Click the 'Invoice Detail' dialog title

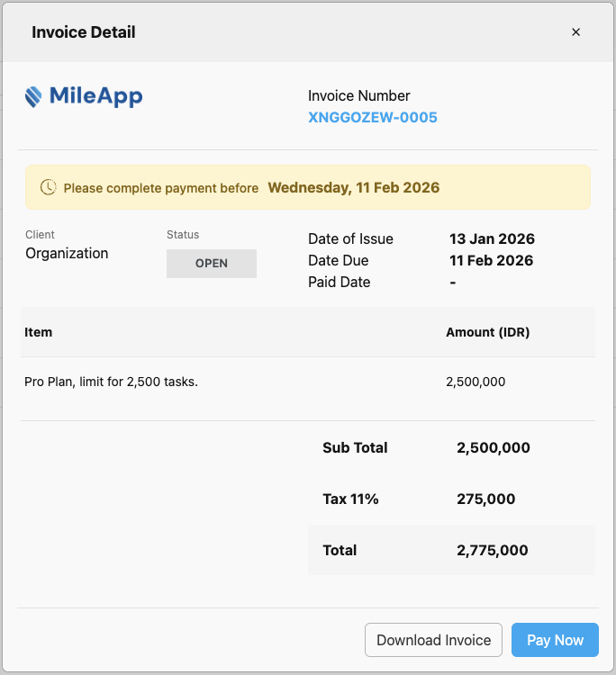84,32
